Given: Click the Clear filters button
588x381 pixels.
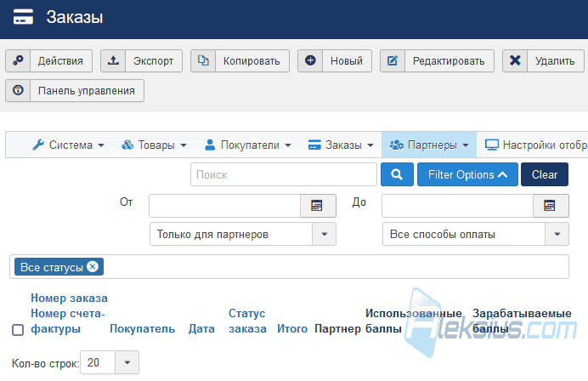Looking at the screenshot, I should [x=545, y=174].
